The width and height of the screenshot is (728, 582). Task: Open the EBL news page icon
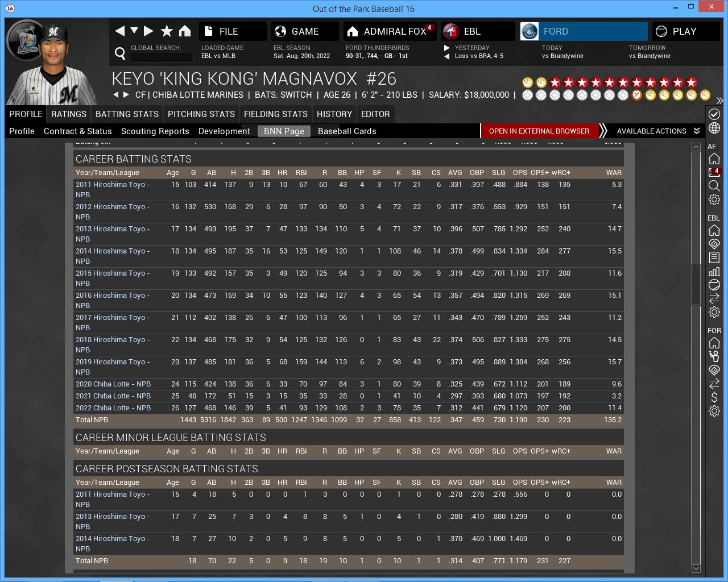point(714,257)
